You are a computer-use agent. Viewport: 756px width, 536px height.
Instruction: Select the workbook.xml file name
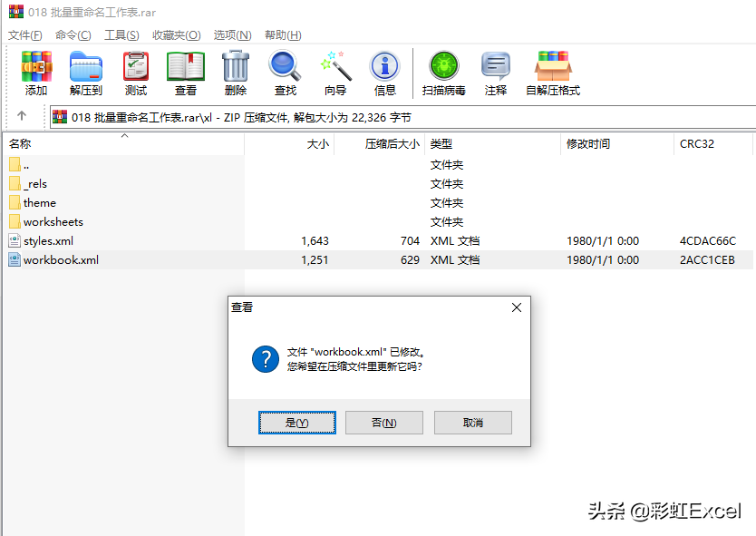61,260
